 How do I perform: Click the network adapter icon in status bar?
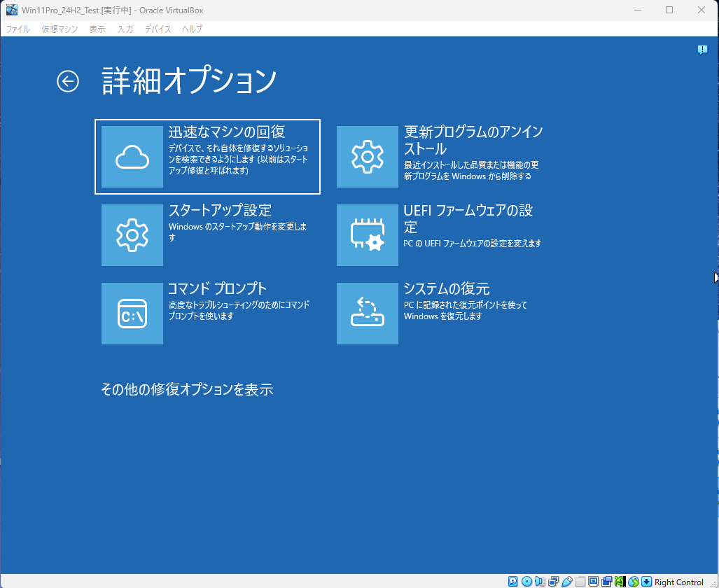pyautogui.click(x=553, y=582)
